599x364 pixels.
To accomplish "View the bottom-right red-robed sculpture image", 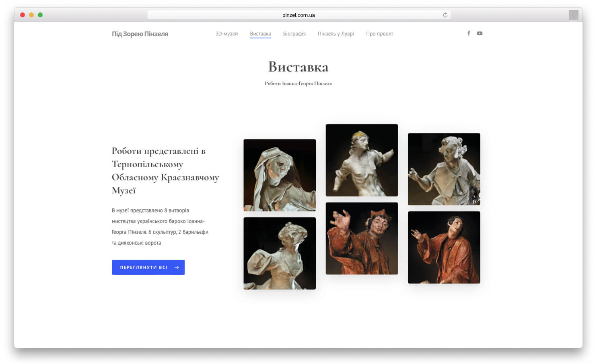I will tap(444, 247).
